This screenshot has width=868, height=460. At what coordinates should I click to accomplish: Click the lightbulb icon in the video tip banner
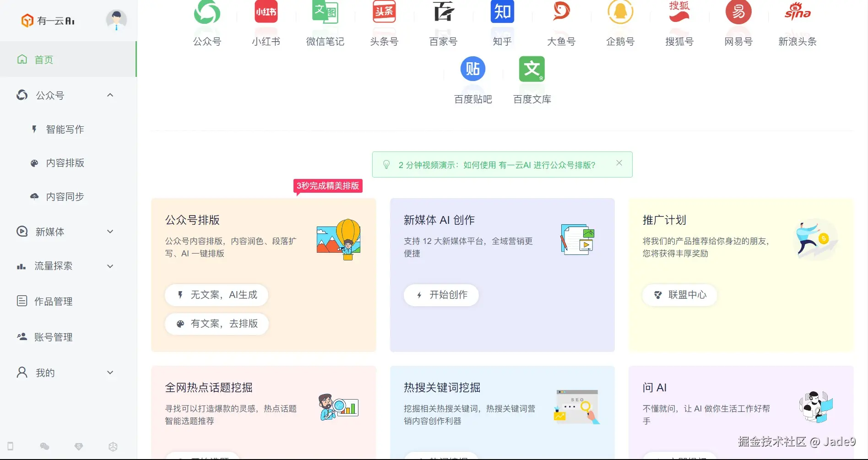coord(386,165)
